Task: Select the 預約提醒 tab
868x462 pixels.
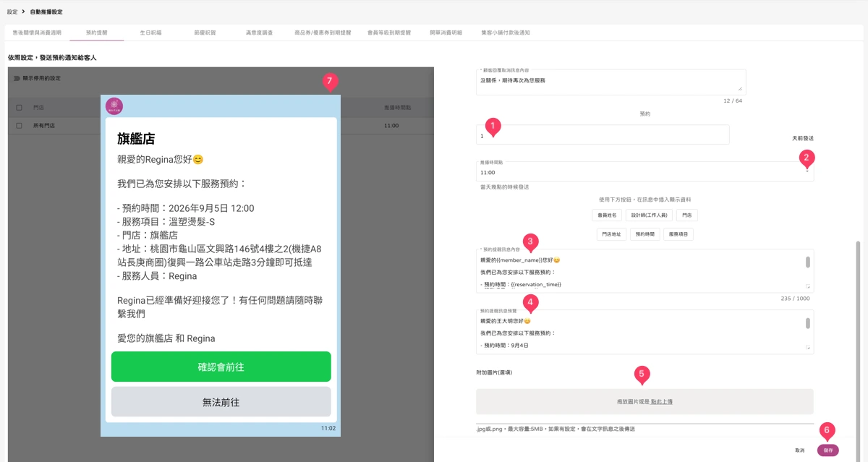Action: coord(96,33)
